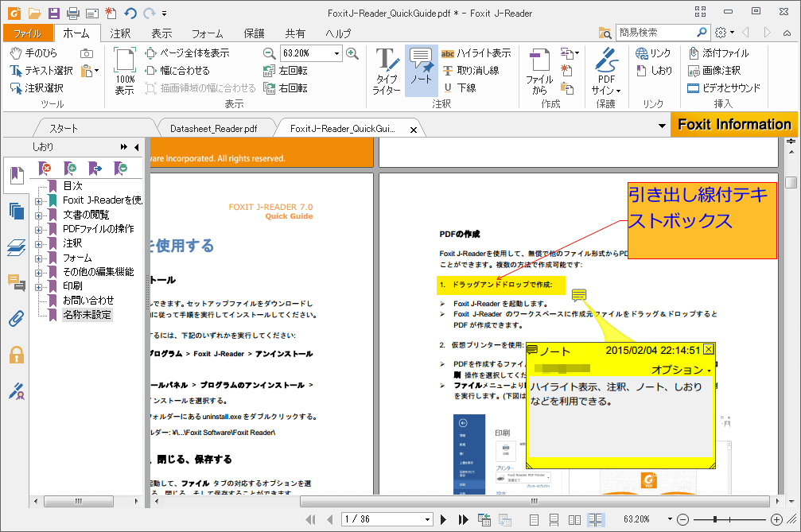
Task: Toggle single page view mode
Action: click(534, 519)
